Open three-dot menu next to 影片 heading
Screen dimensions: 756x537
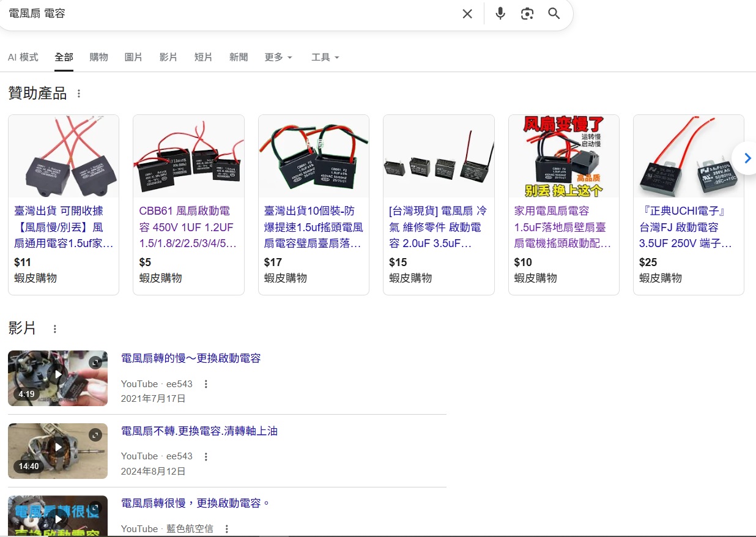(x=54, y=329)
